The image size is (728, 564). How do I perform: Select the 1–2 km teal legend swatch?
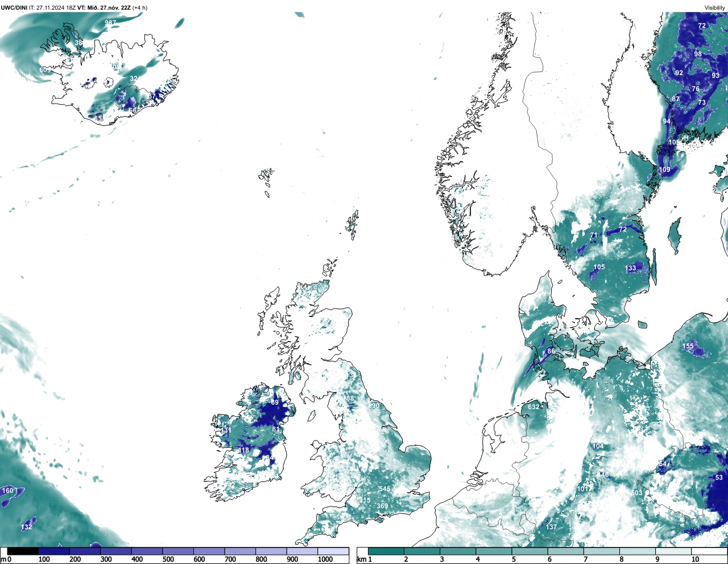(x=386, y=551)
